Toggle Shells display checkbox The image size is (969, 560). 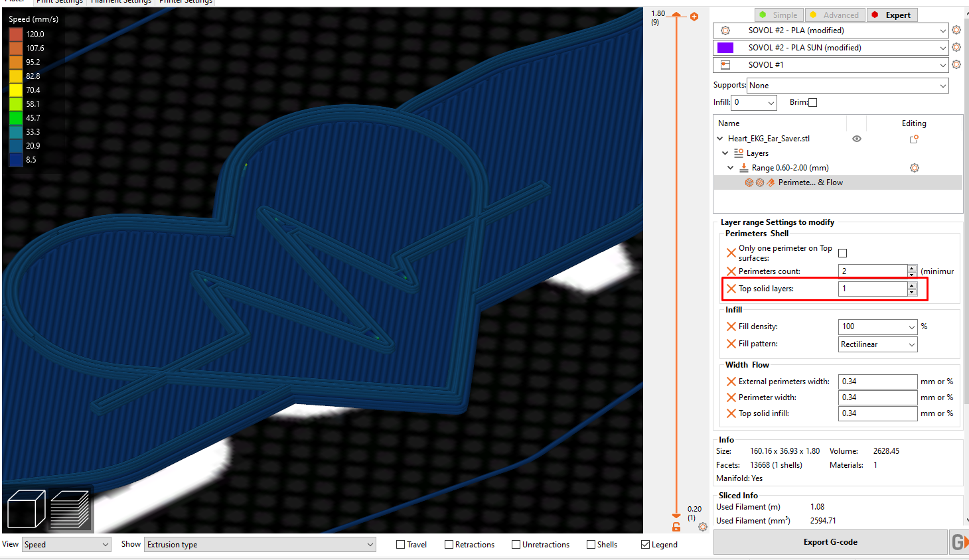coord(591,545)
